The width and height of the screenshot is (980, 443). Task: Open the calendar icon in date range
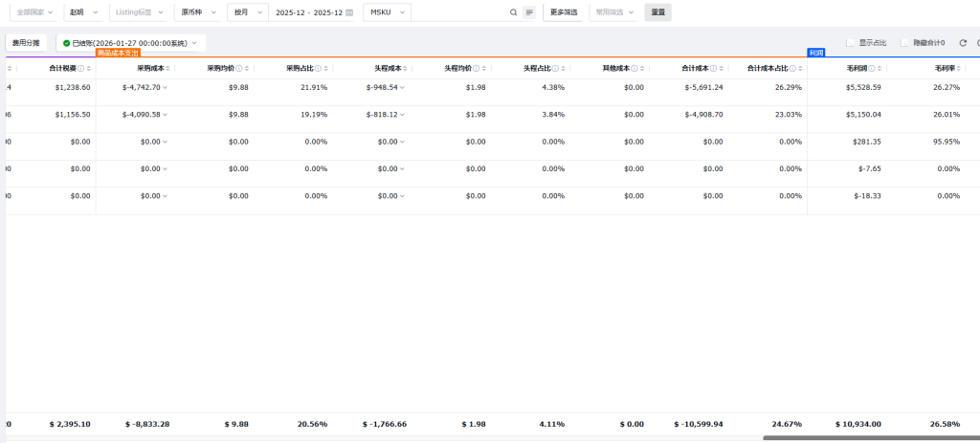349,12
